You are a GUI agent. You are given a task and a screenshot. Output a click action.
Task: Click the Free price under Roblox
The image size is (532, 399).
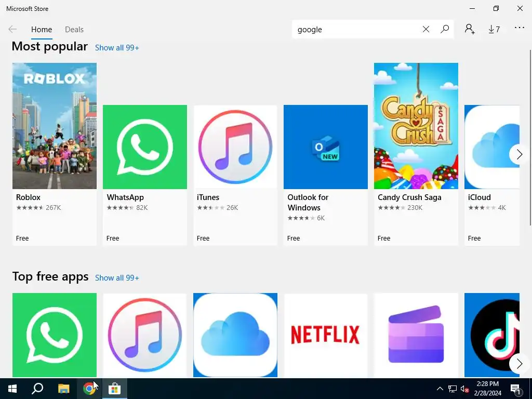click(x=22, y=238)
